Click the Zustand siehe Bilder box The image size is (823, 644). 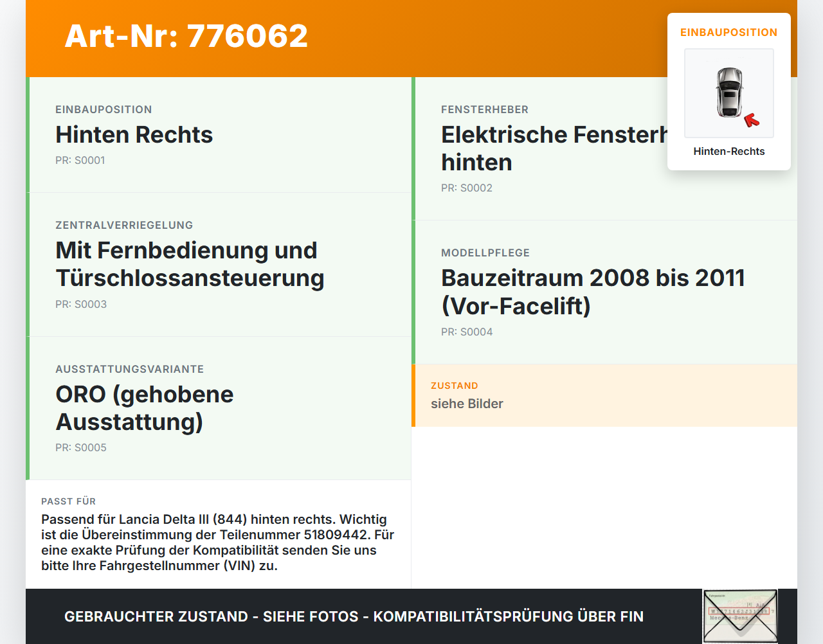(604, 395)
